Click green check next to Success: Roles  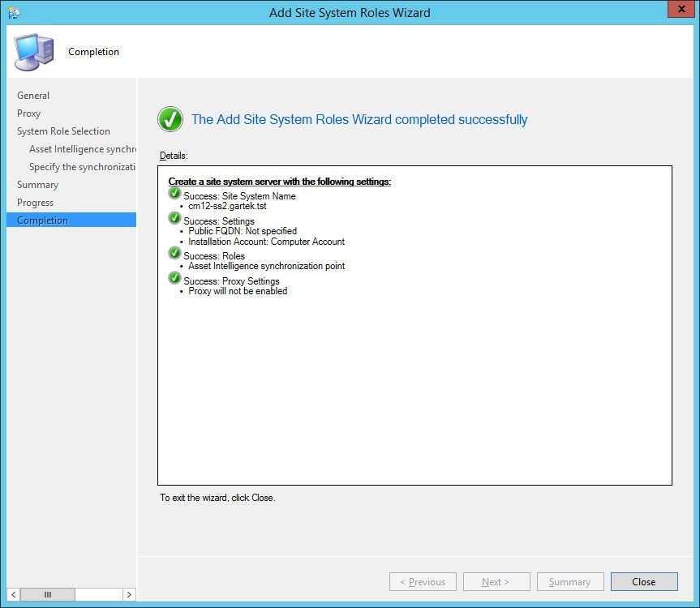coord(174,253)
